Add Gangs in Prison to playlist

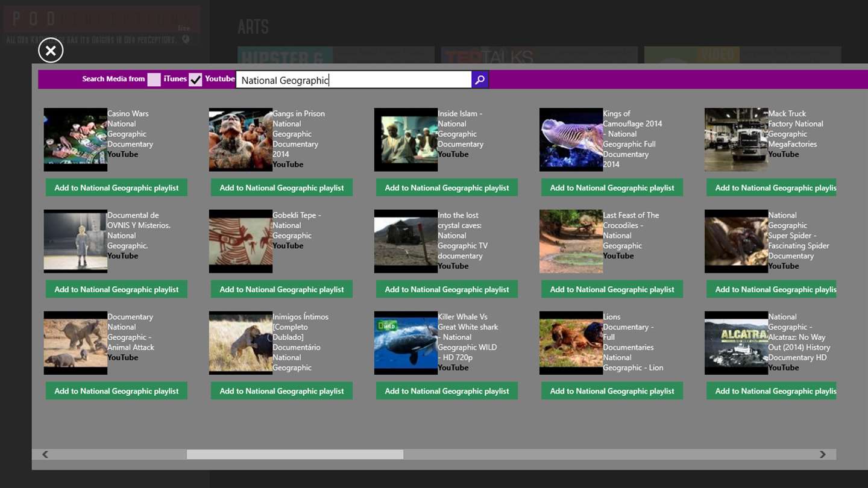281,187
